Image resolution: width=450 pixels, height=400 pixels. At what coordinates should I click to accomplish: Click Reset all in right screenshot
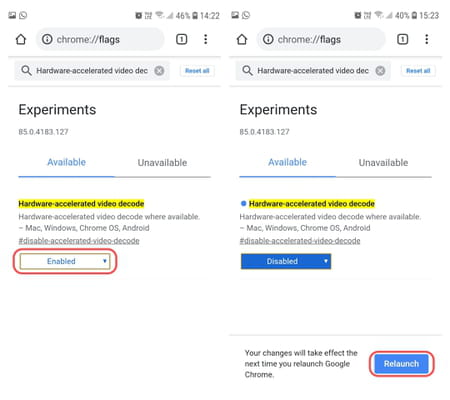tap(418, 71)
